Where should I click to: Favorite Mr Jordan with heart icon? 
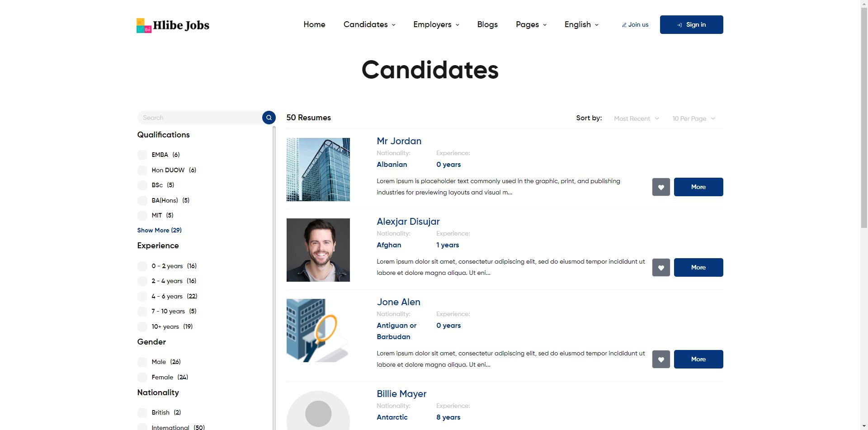pyautogui.click(x=661, y=187)
